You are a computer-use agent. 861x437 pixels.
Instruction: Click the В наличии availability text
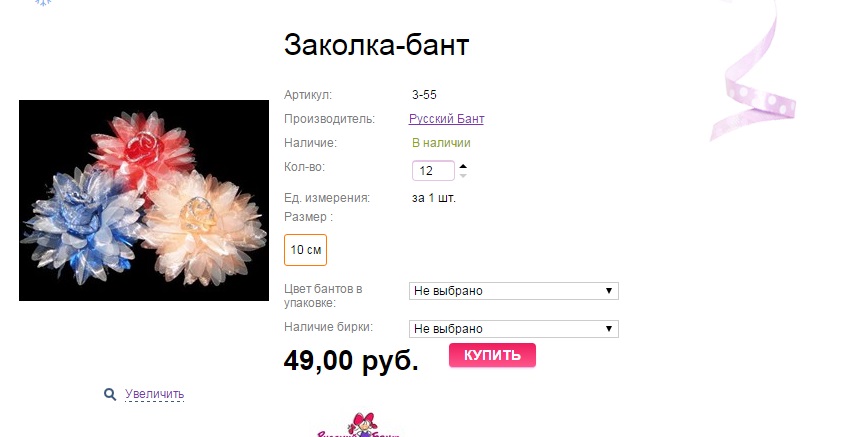pyautogui.click(x=441, y=143)
